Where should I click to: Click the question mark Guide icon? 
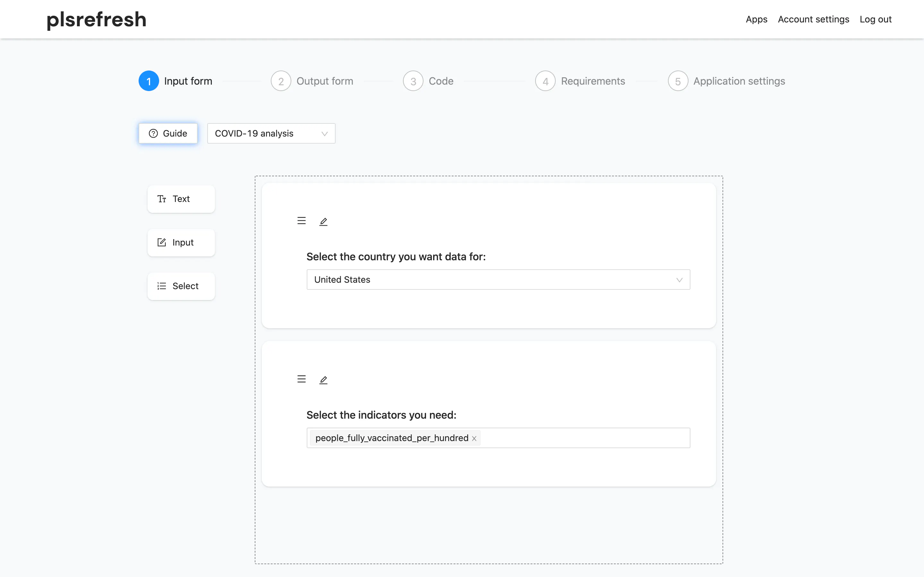[x=153, y=133]
